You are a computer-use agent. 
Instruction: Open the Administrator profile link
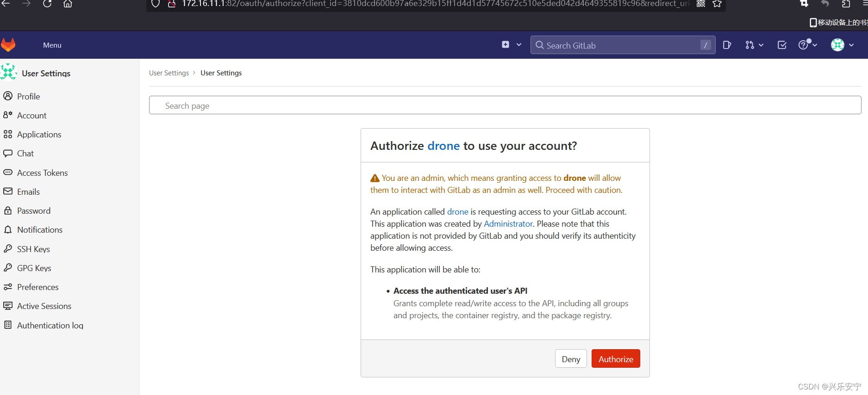[x=508, y=223]
